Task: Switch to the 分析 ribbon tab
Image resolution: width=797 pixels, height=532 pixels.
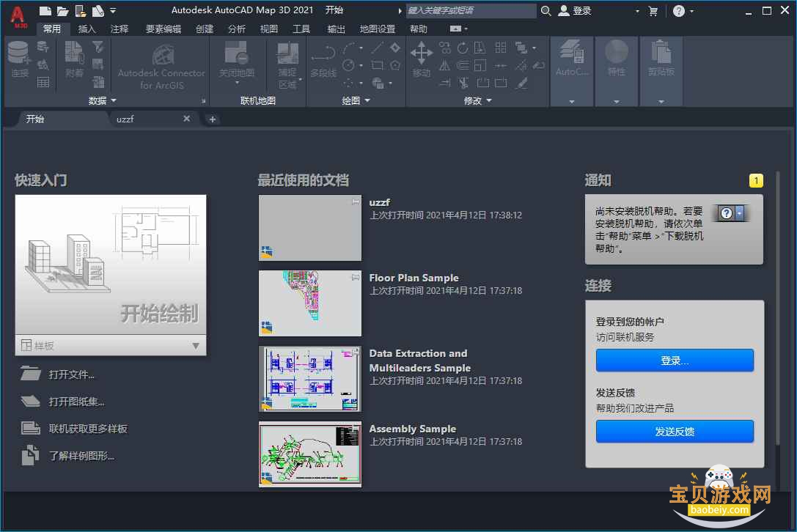Action: pos(236,29)
